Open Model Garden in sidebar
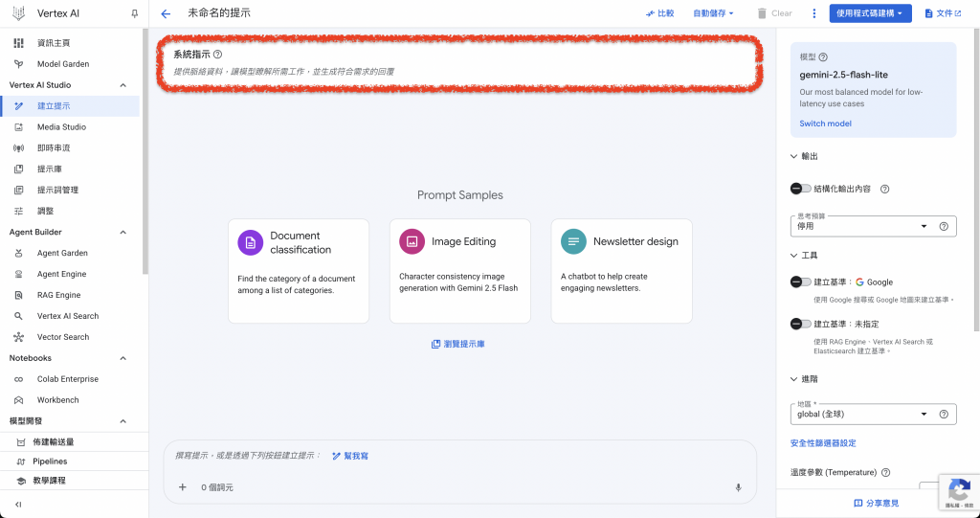This screenshot has width=980, height=518. tap(70, 64)
